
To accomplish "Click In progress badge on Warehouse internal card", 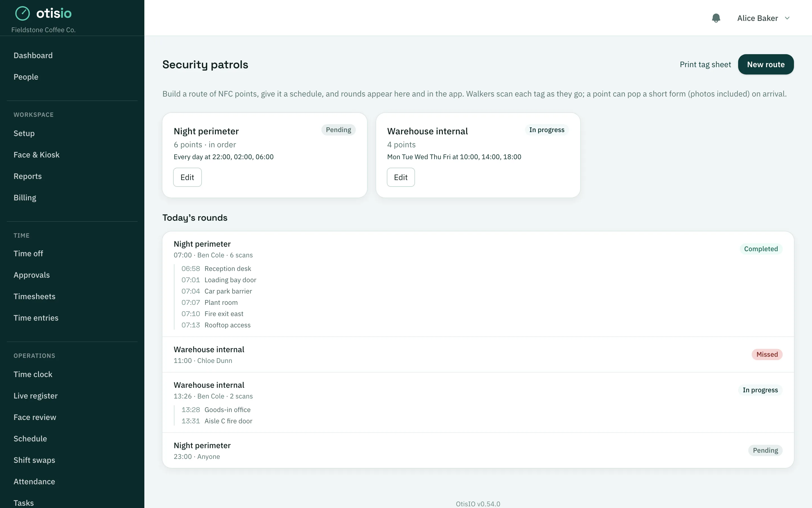I will tap(547, 130).
